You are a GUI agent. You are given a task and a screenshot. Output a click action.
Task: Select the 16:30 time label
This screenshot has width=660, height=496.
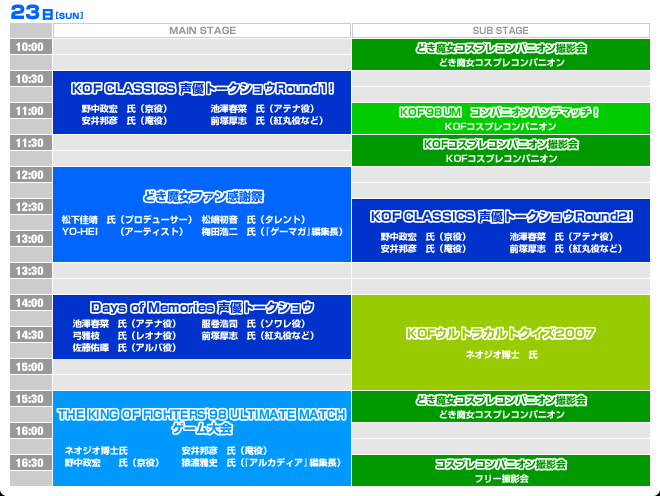coord(31,463)
